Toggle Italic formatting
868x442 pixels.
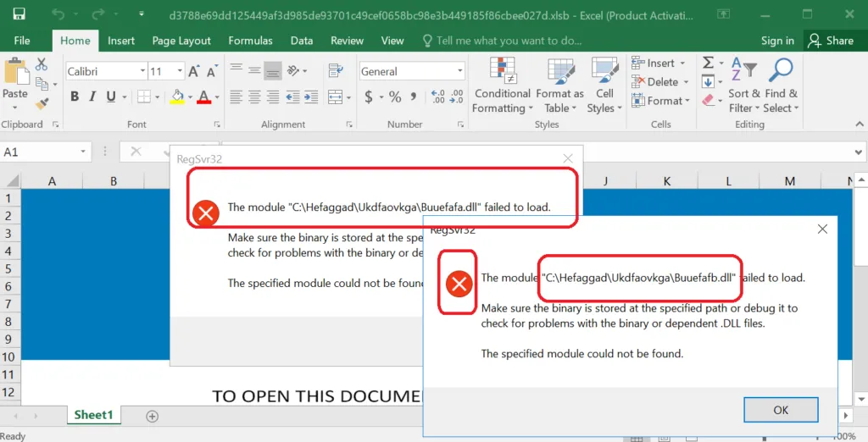(92, 97)
